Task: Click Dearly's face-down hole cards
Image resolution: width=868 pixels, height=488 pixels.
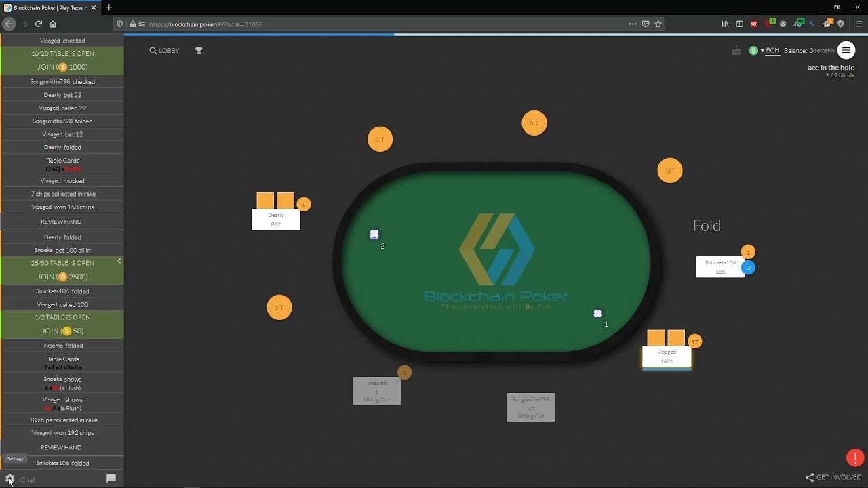Action: tap(275, 201)
